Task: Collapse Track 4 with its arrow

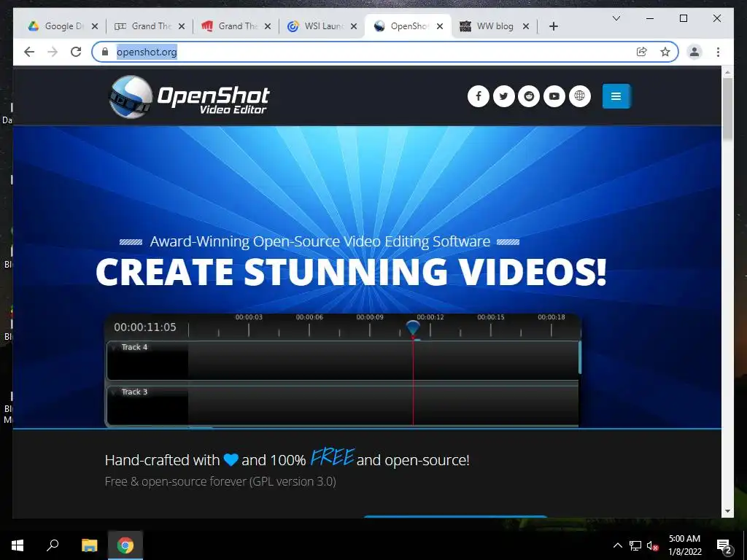Action: pyautogui.click(x=115, y=348)
